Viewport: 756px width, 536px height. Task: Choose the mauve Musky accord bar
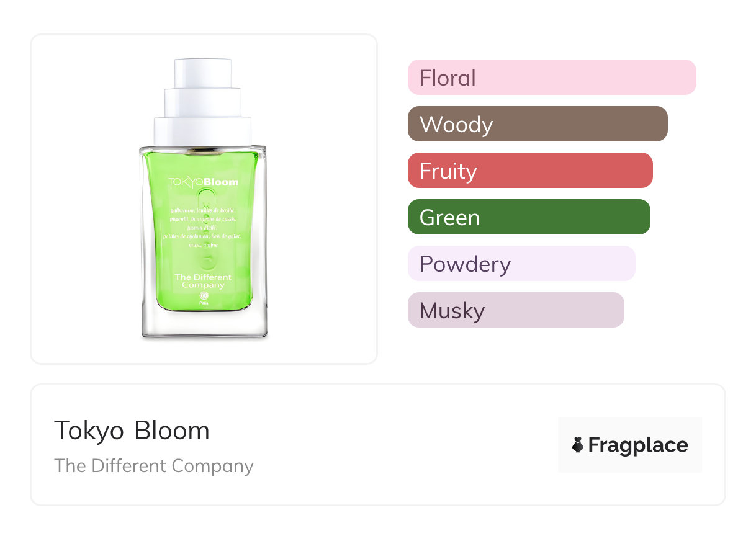tap(516, 310)
